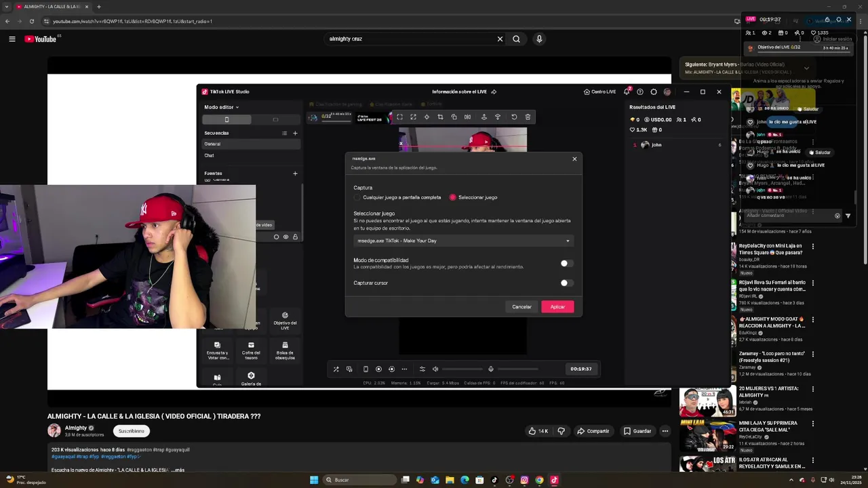
Task: Open the Secuencias list options icon
Action: [284, 133]
